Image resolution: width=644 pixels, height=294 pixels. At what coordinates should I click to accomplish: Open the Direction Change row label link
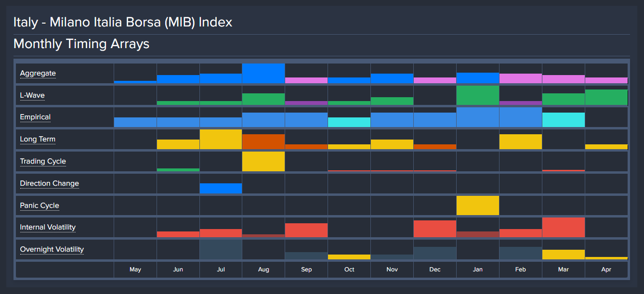click(49, 183)
